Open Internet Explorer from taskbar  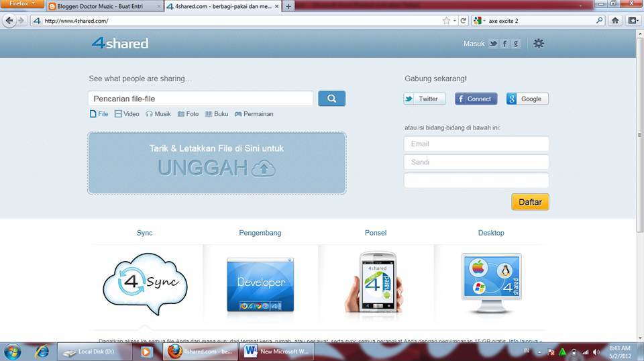[x=42, y=352]
